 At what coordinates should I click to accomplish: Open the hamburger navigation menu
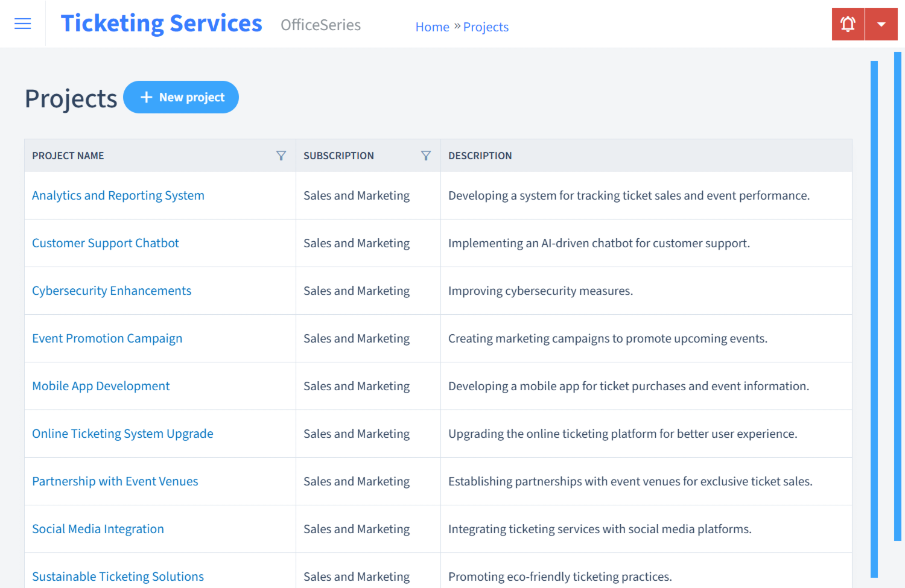tap(22, 24)
